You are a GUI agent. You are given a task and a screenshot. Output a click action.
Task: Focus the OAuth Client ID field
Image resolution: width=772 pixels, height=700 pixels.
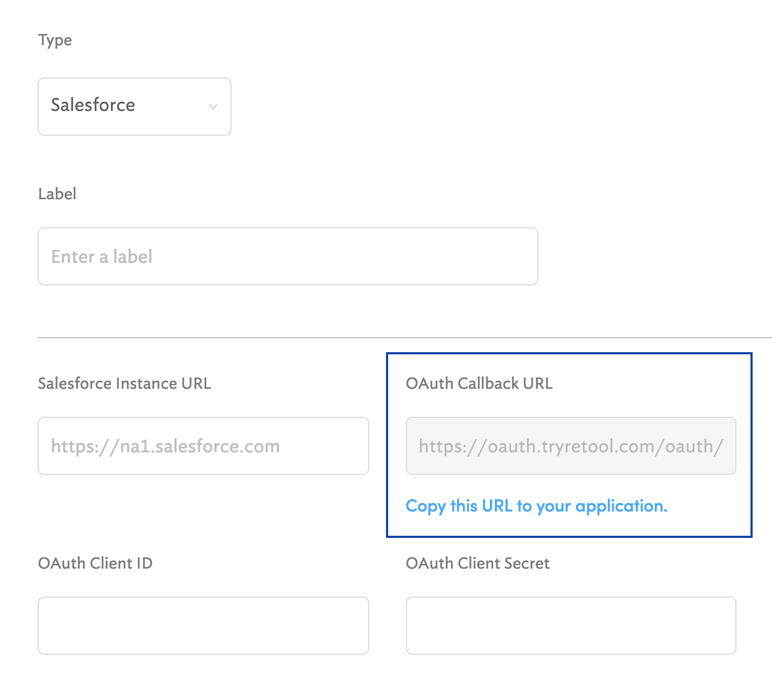(x=203, y=626)
